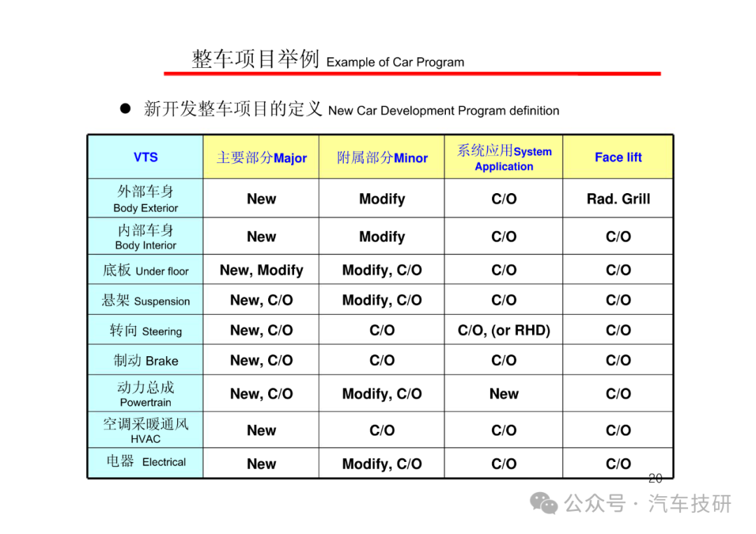Screen dimensions: 756x534
Task: Click "New" in Powertrain System Application cell
Action: (504, 394)
